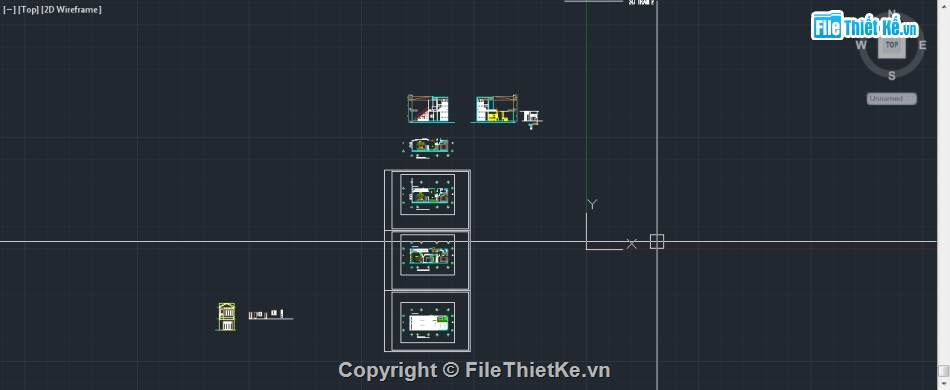
Task: Open the [2D Wireframe] visual style menu
Action: 71,10
